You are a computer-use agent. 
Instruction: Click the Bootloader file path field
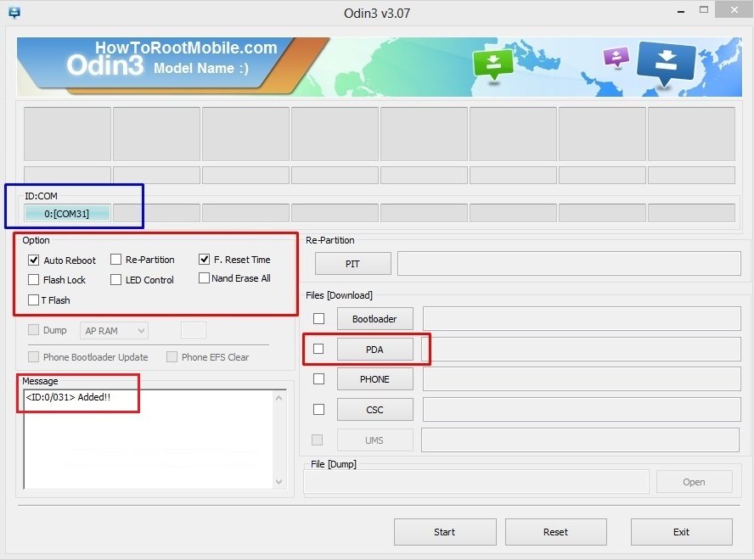tap(582, 319)
